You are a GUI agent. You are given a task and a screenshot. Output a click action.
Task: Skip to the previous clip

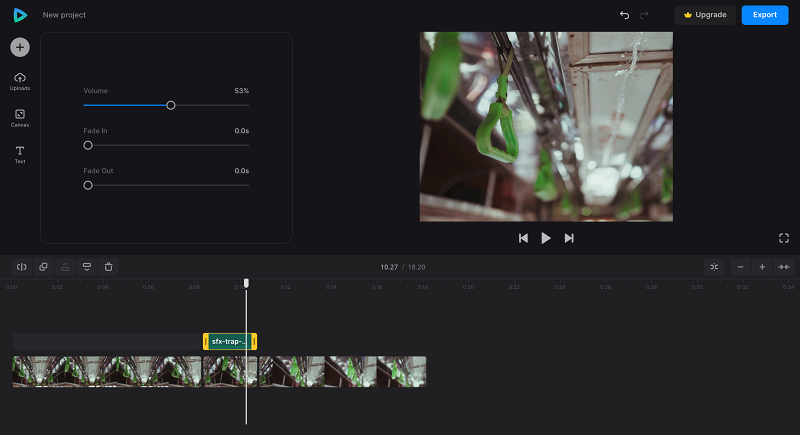click(x=523, y=238)
